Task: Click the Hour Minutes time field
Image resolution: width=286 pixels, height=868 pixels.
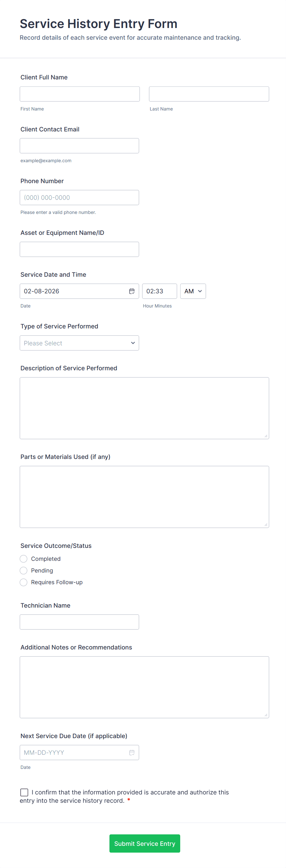Action: point(159,291)
